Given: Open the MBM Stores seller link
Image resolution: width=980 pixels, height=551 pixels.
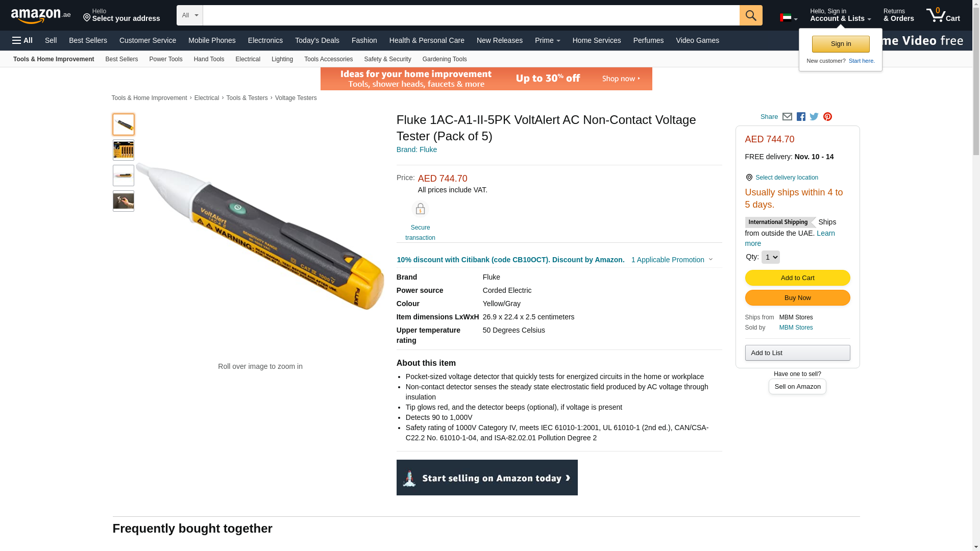Looking at the screenshot, I should click(796, 328).
